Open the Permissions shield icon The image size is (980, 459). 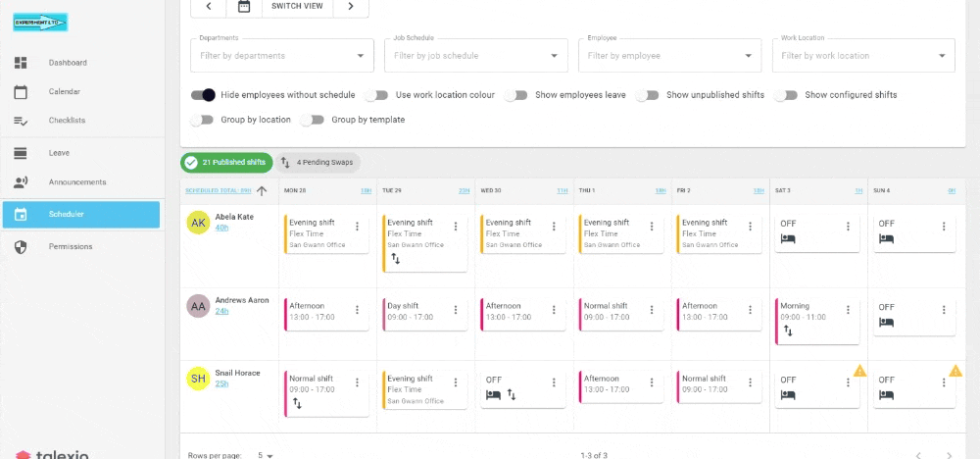point(21,247)
